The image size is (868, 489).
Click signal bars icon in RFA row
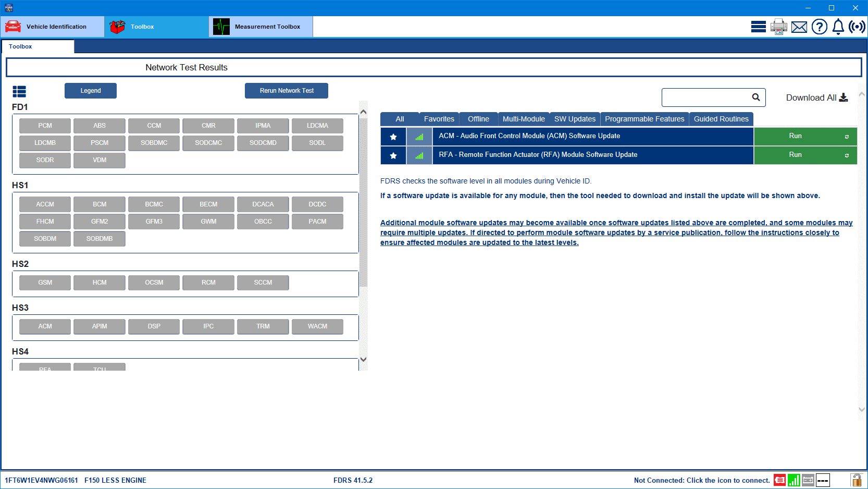(419, 155)
